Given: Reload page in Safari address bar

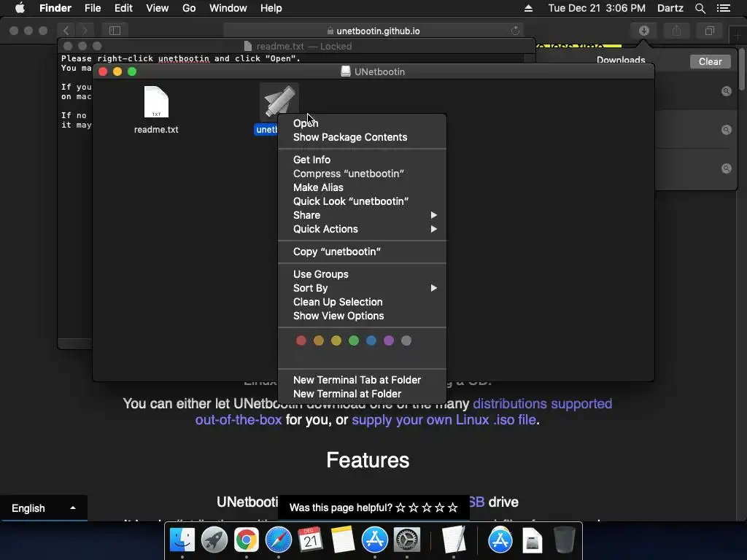Looking at the screenshot, I should coord(515,31).
